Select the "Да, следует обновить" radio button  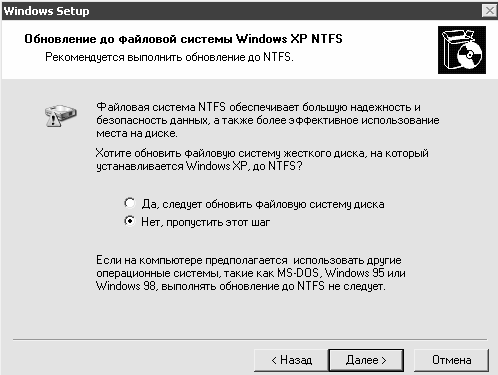(130, 203)
